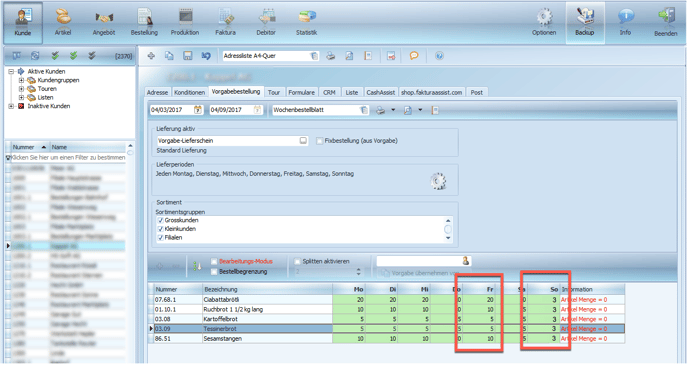This screenshot has height=365, width=688.
Task: Sort the customer list by the Nummer column
Action: pos(29,147)
